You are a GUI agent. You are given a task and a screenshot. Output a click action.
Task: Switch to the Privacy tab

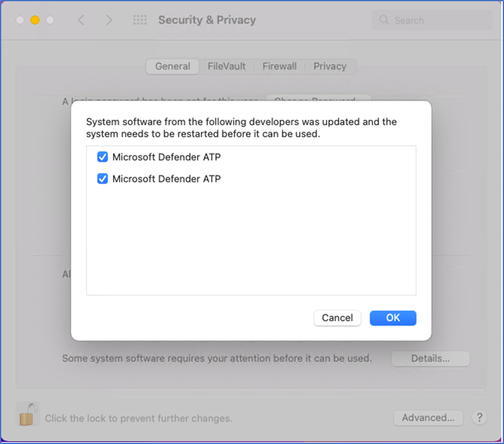(330, 67)
